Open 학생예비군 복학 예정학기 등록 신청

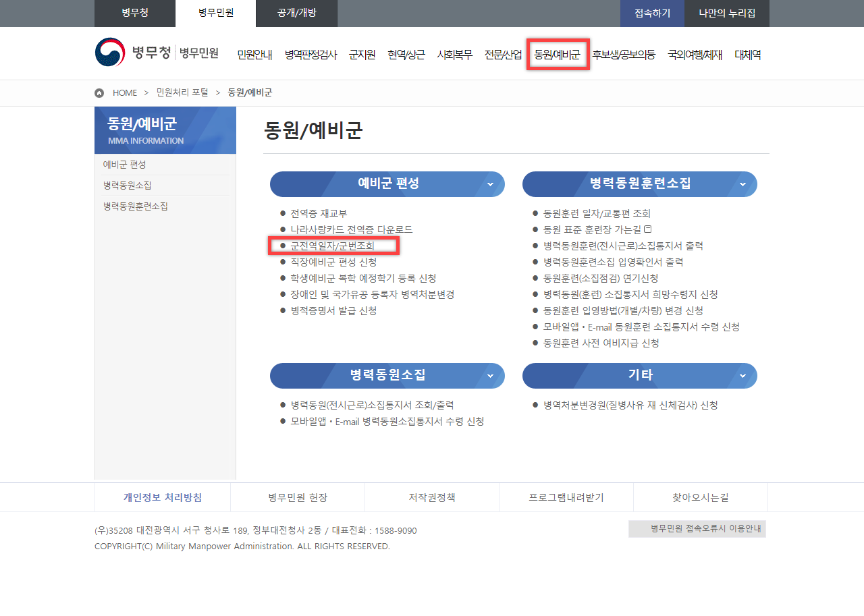tap(363, 279)
